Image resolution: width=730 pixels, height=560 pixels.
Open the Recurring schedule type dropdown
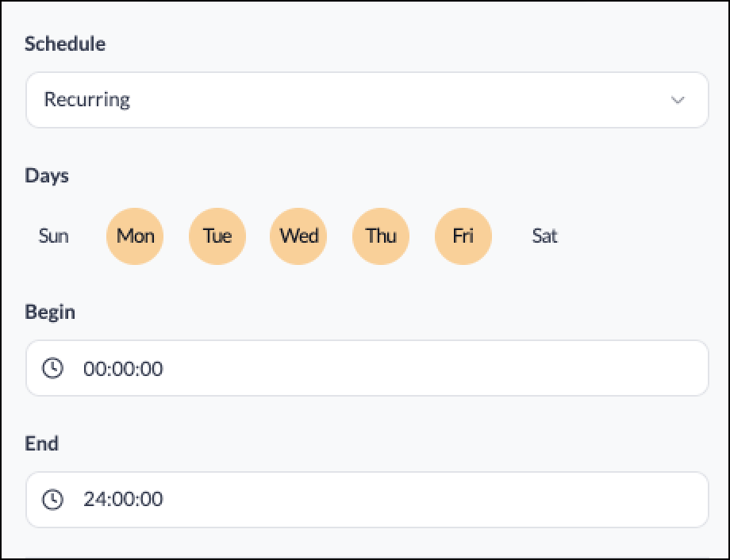[367, 100]
